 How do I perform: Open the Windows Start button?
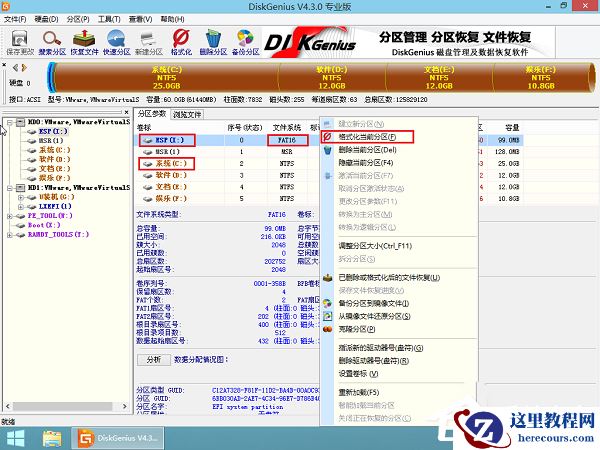16,439
